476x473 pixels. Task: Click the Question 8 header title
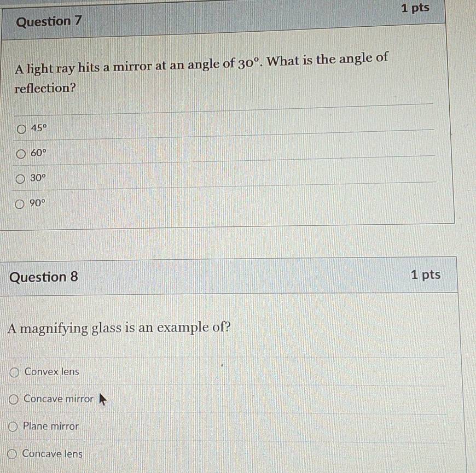tap(44, 277)
